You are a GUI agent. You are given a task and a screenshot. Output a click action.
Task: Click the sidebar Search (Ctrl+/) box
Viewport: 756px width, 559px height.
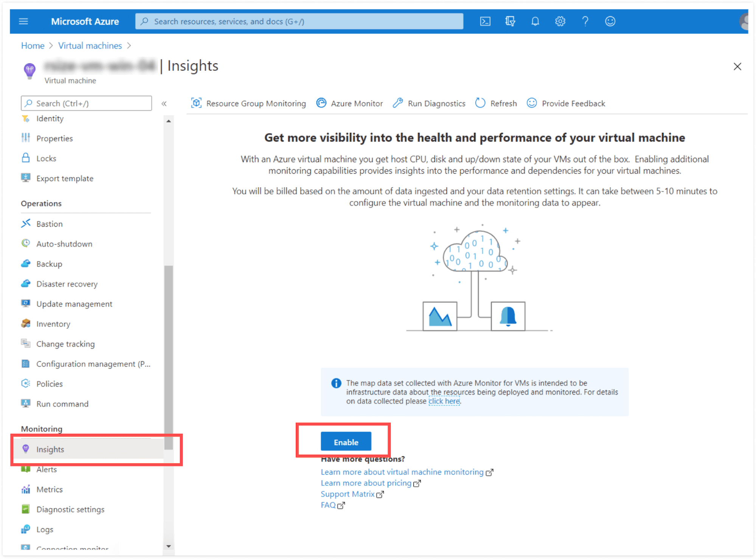point(87,103)
